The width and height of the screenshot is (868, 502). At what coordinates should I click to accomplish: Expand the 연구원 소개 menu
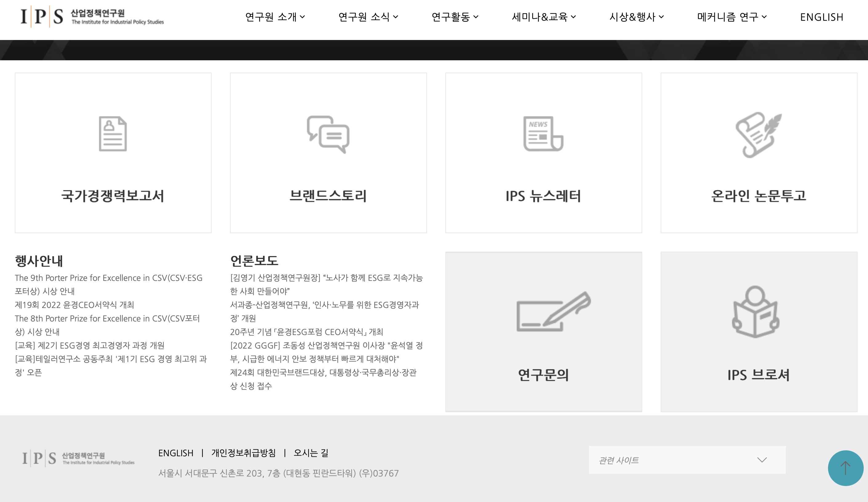(x=275, y=17)
